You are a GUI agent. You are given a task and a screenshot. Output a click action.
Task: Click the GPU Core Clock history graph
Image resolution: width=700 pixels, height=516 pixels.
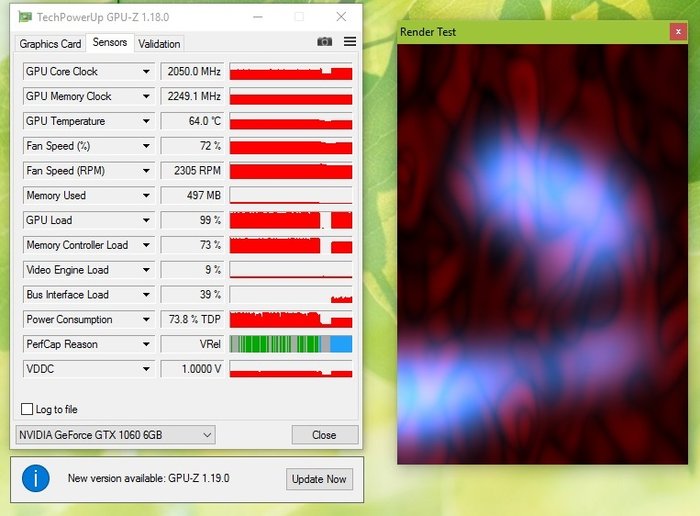[291, 71]
